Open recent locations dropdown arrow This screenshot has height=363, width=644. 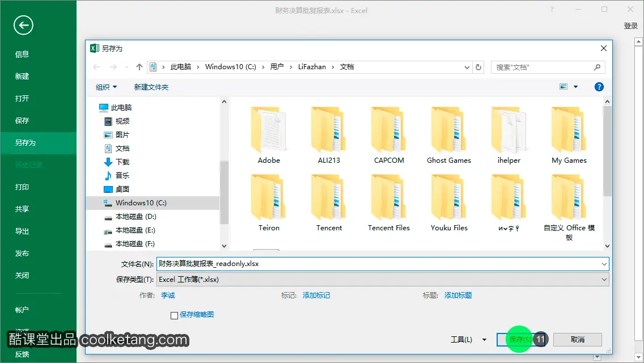tap(126, 67)
